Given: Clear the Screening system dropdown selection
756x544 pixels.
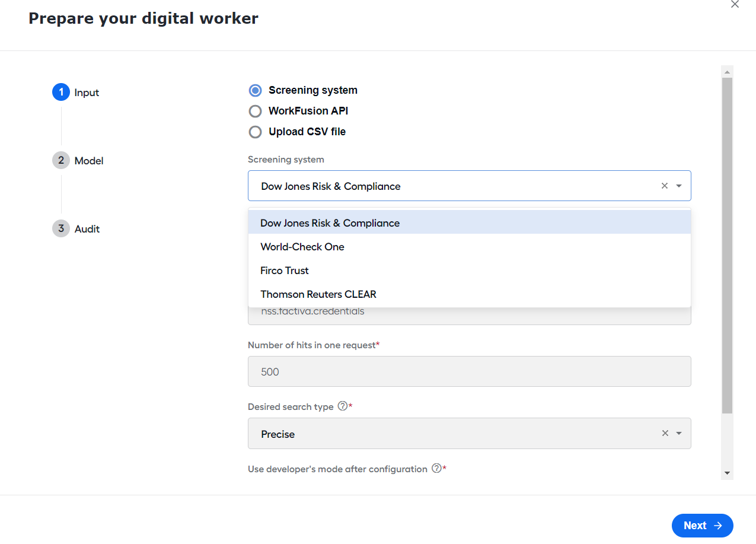Looking at the screenshot, I should tap(665, 186).
